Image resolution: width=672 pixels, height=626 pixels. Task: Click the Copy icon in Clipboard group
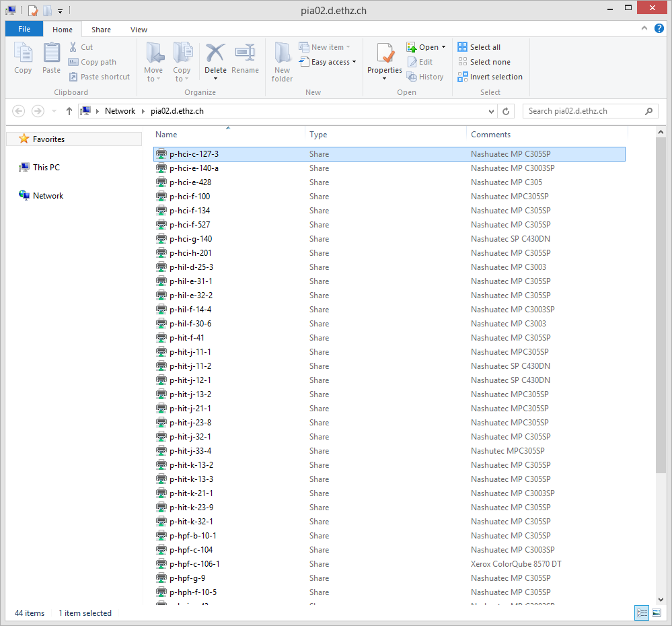[23, 53]
